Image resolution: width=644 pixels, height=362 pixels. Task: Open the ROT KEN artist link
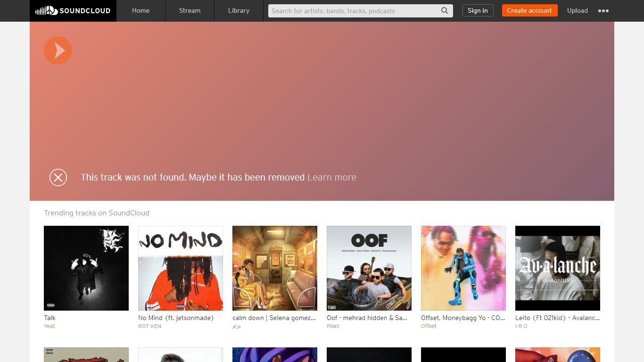[x=149, y=326]
